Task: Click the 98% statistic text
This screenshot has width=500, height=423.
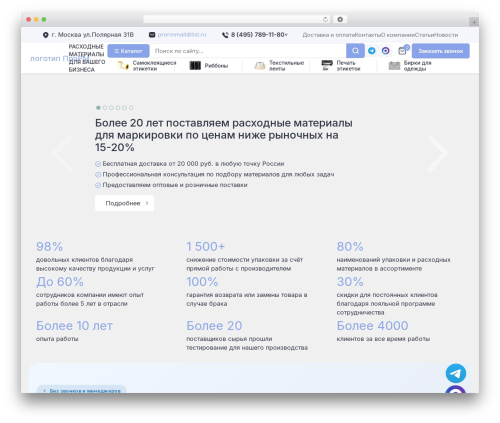Action: pyautogui.click(x=49, y=247)
